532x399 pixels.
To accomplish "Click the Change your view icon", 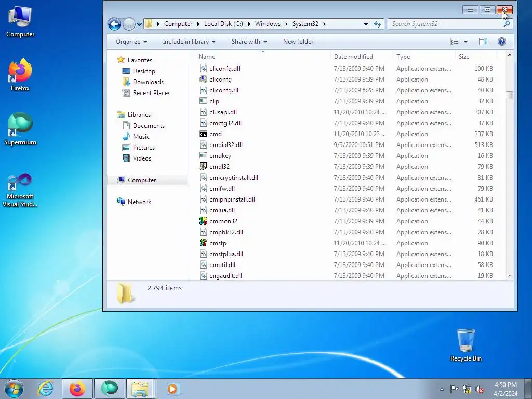I will coord(454,42).
